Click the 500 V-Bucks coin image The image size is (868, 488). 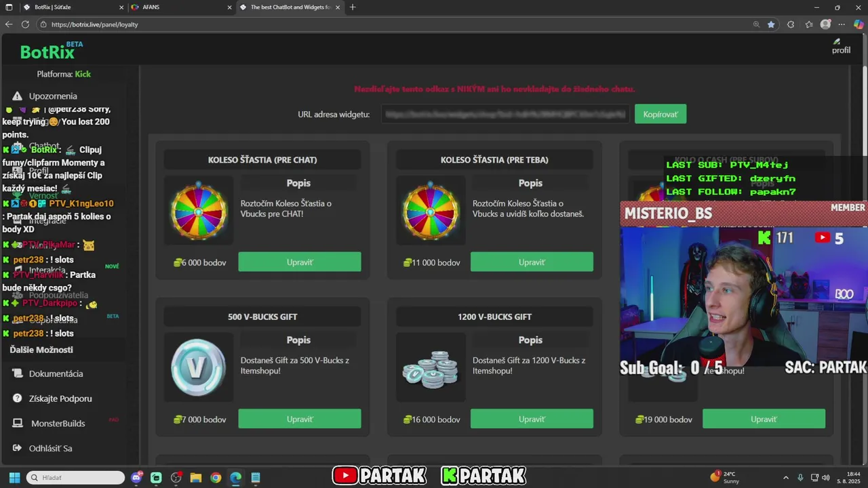point(199,368)
